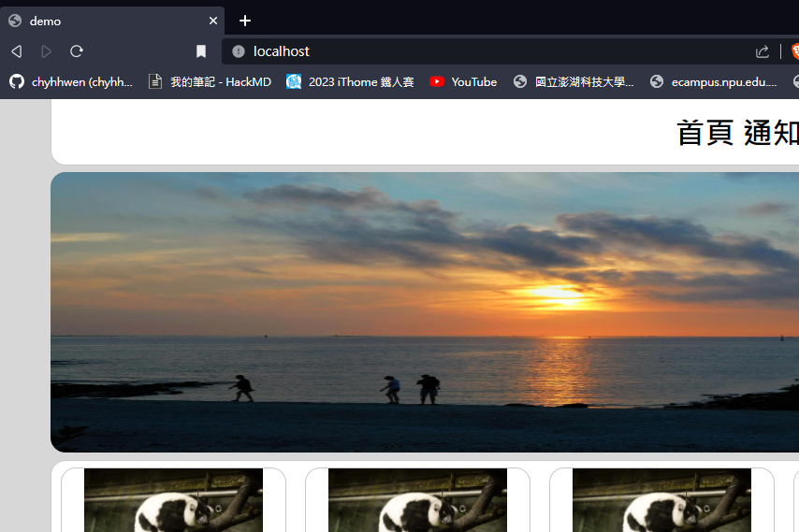Click the globe favicon before 國立澎湖科技大學
This screenshot has height=532, width=799.
point(520,81)
